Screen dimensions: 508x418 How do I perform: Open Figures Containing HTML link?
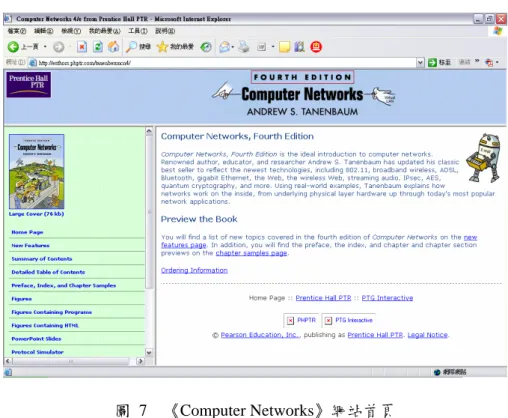click(x=45, y=325)
